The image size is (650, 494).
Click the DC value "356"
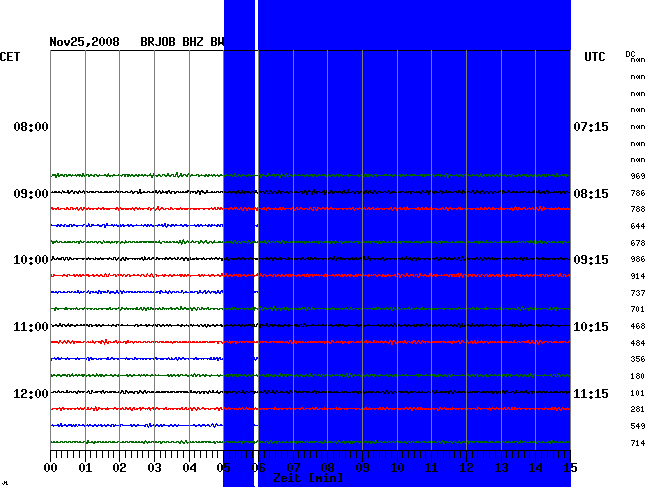click(x=638, y=359)
